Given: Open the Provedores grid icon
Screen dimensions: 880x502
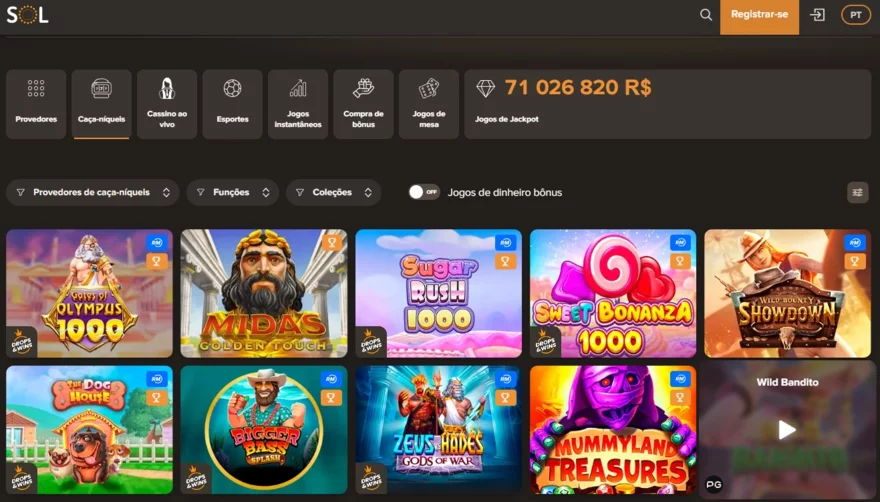Looking at the screenshot, I should point(36,89).
